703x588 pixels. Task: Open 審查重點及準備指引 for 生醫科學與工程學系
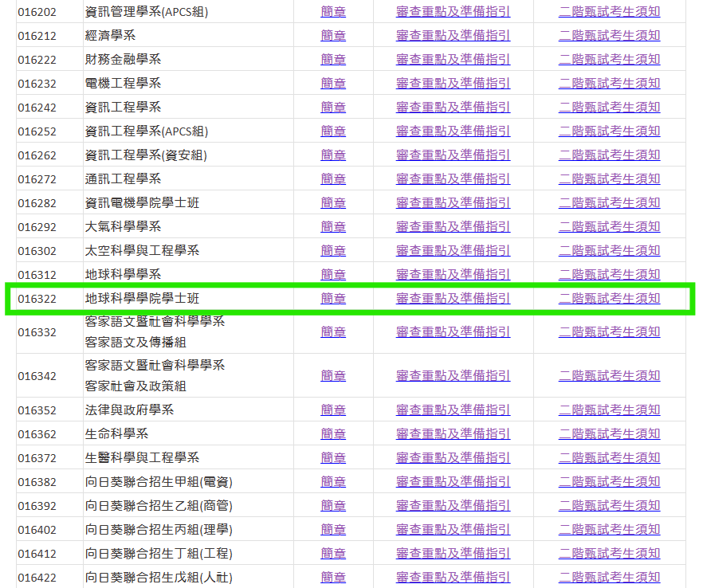coord(453,458)
